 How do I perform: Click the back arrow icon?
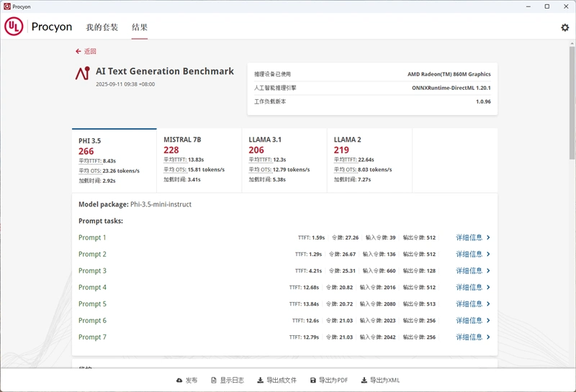[78, 51]
